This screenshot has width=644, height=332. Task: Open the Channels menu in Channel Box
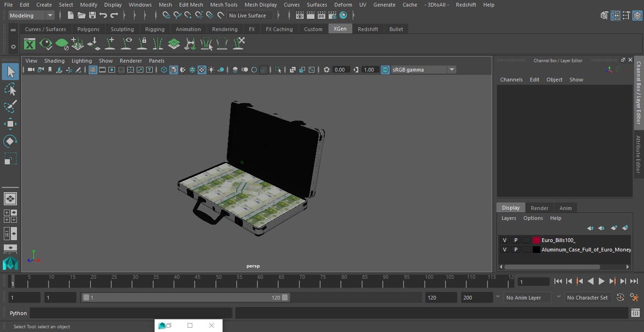[x=511, y=80]
